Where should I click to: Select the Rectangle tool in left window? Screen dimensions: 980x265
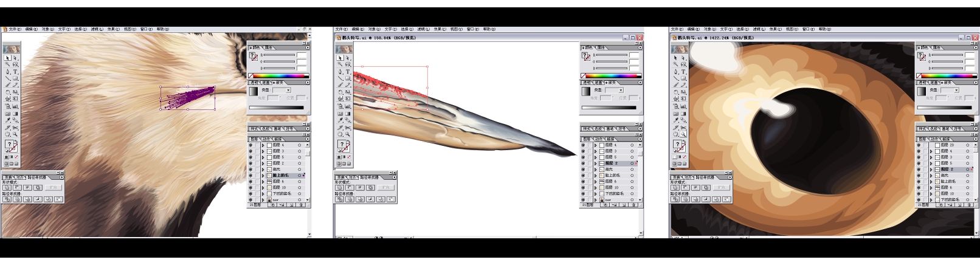15,78
